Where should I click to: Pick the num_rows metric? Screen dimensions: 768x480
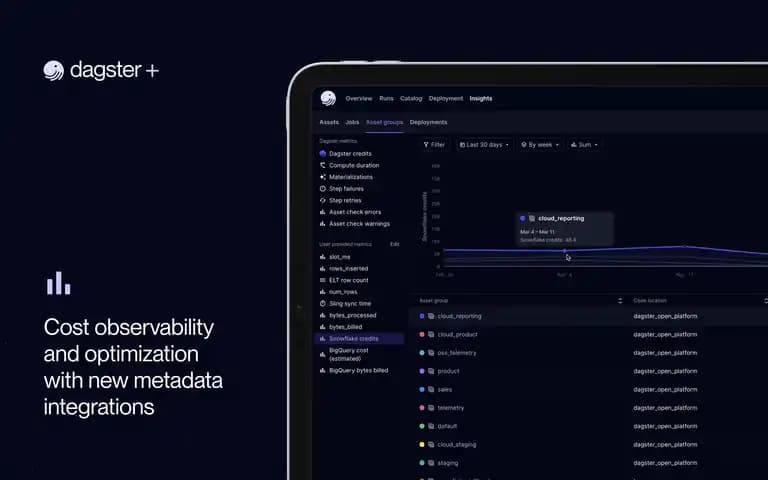pos(338,292)
